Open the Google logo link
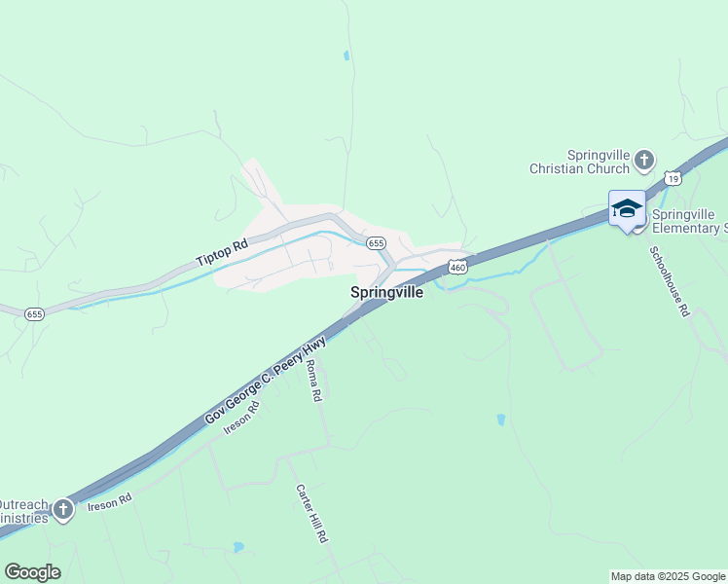This screenshot has width=728, height=584. [32, 572]
